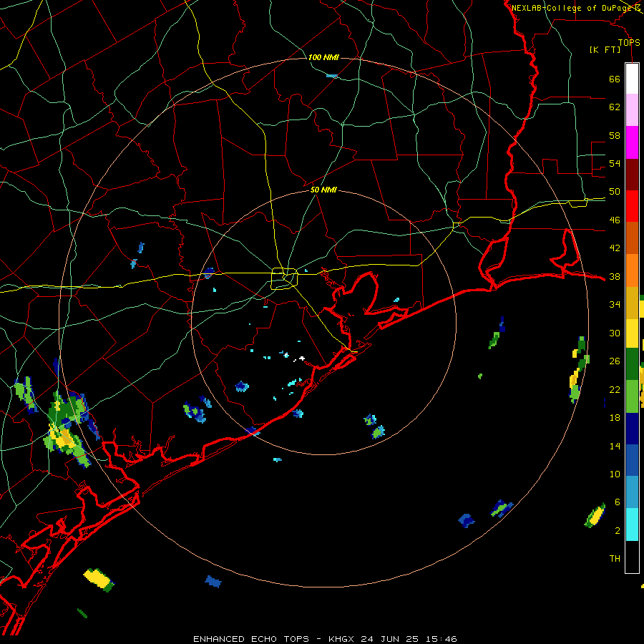Click the "46" legend value
The height and width of the screenshot is (644, 644).
615,220
